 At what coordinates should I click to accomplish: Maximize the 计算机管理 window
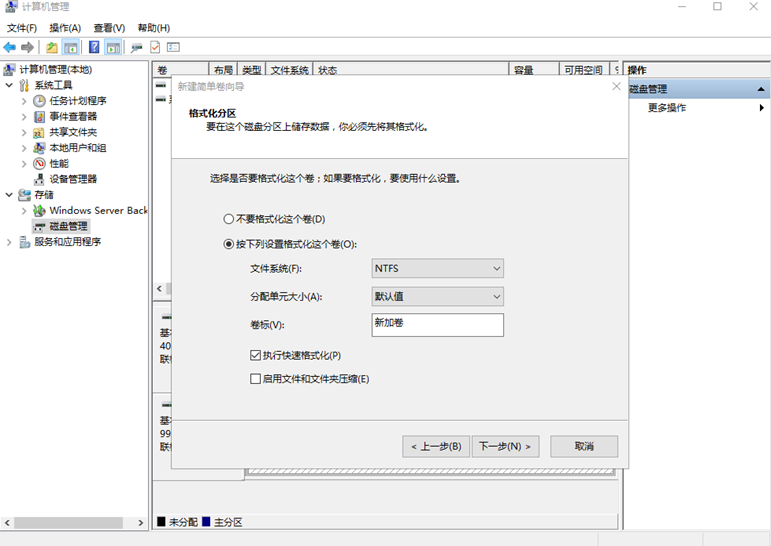pos(717,6)
